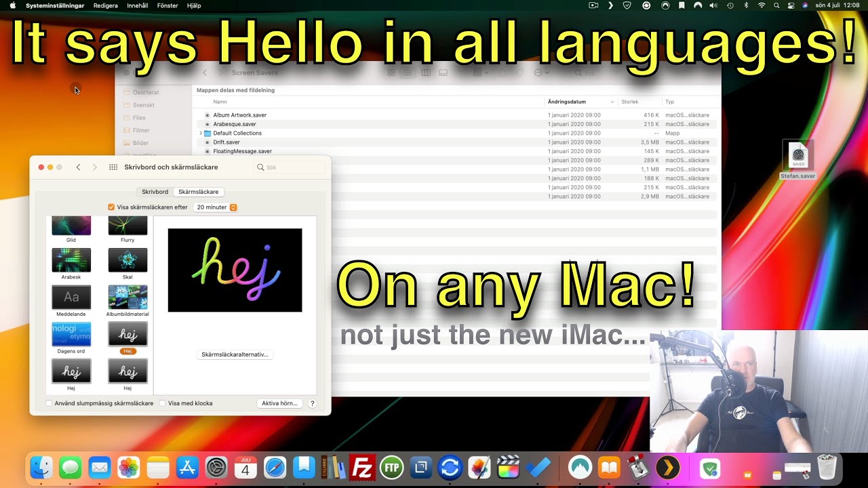Launch Safari from the Dock
Screen dimensions: 868x488
275,467
